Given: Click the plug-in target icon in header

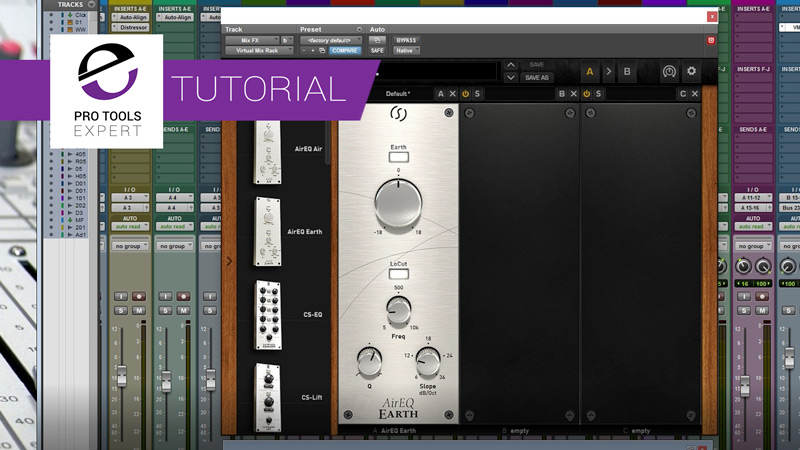Looking at the screenshot, I should click(711, 40).
